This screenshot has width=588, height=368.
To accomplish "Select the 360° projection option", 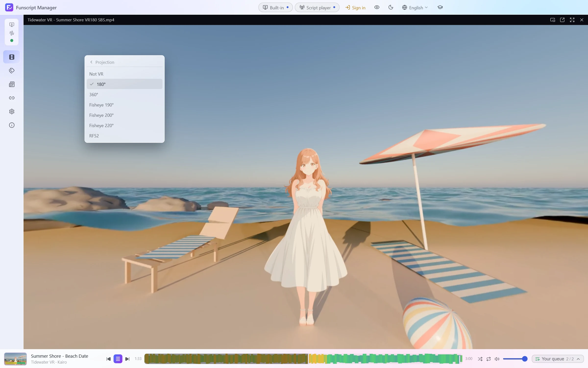I will coord(124,94).
